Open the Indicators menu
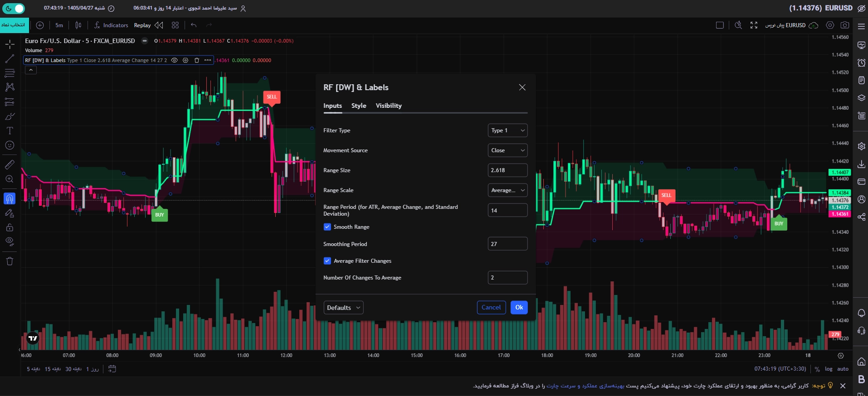 (111, 25)
